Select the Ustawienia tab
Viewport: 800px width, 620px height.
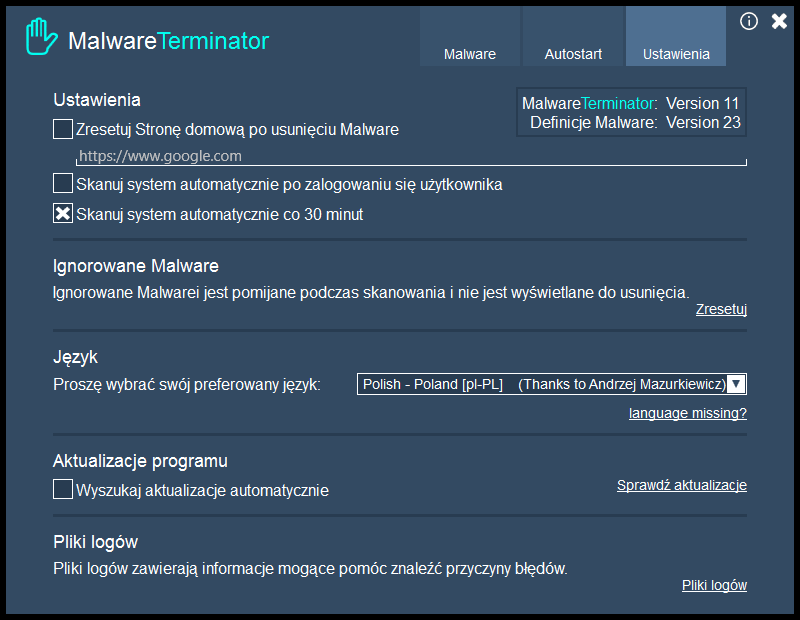pos(676,36)
